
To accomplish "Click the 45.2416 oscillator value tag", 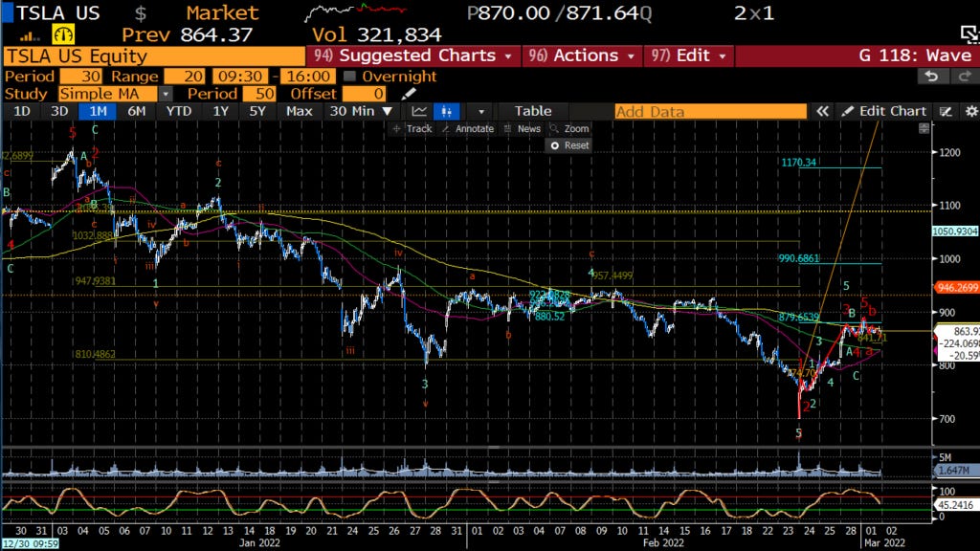I will pos(956,504).
